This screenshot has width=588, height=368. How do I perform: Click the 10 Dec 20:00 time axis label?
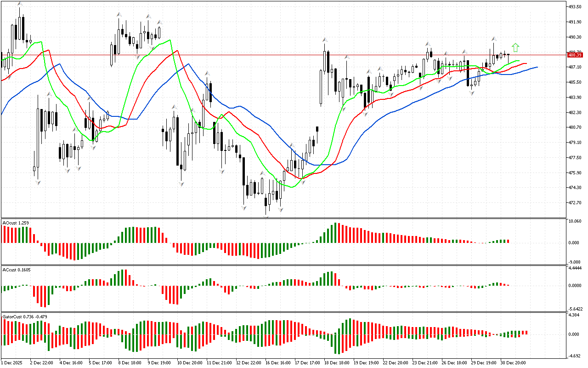(190, 363)
